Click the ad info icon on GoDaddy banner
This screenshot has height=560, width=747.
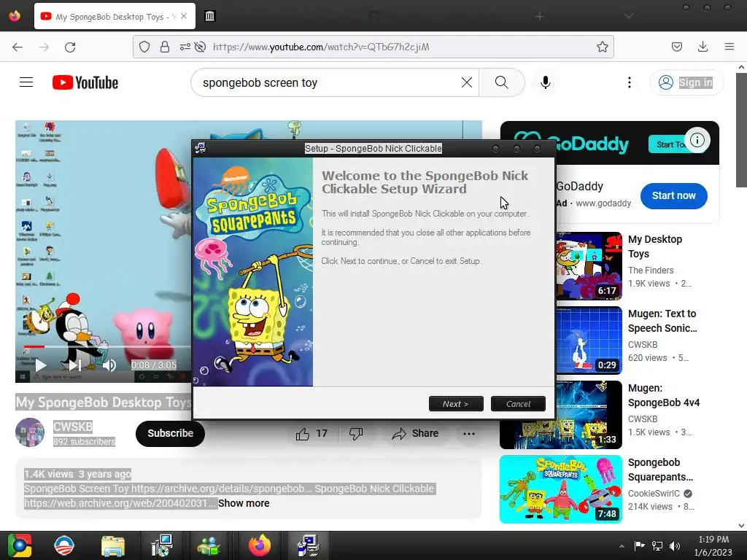click(x=697, y=140)
